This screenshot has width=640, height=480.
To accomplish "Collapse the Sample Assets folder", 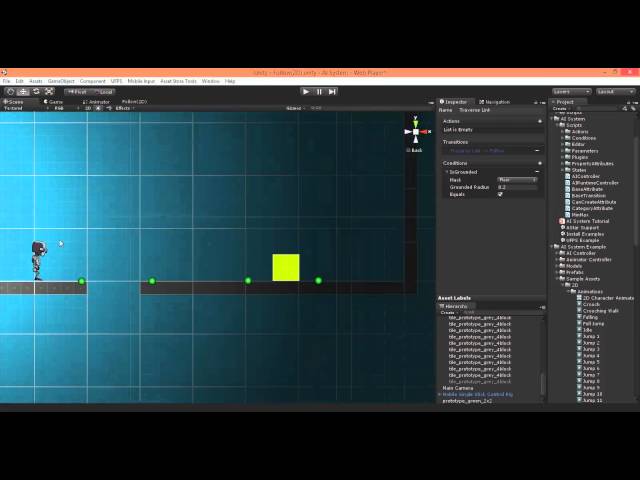I will coord(557,279).
